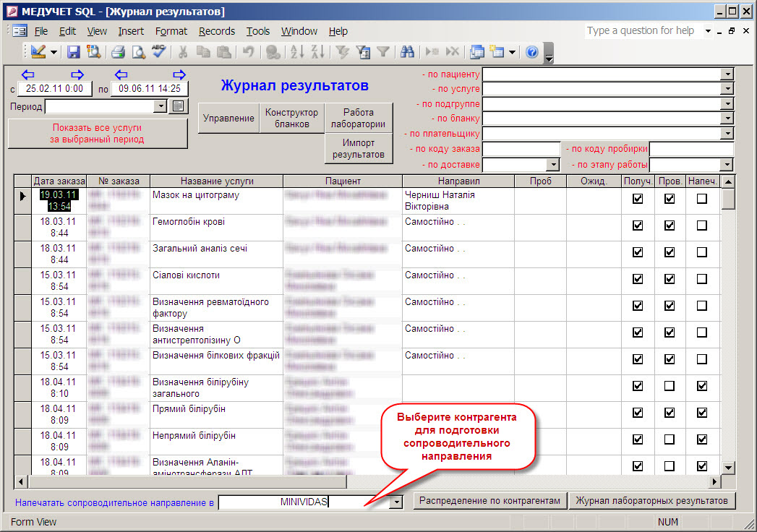This screenshot has height=532, width=757.
Task: Click the 'по коду заказа' input field
Action: click(x=521, y=149)
